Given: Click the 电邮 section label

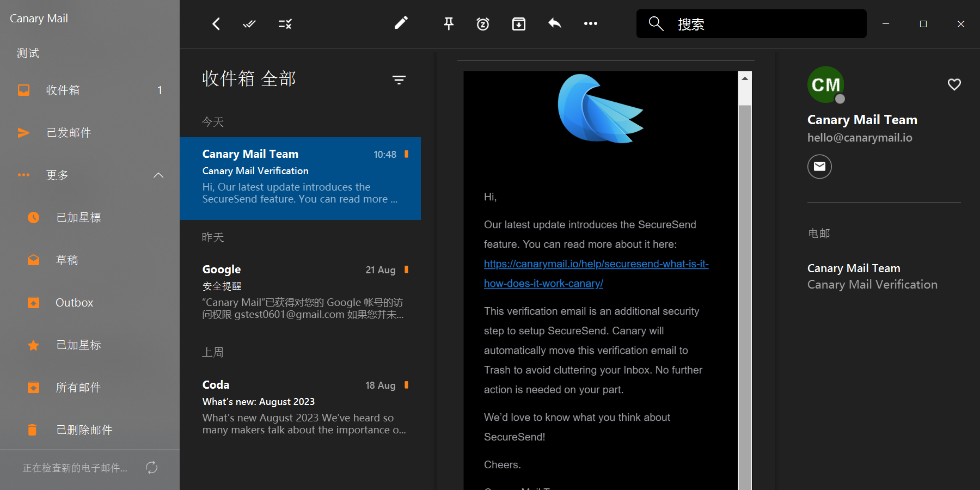Looking at the screenshot, I should tap(819, 234).
